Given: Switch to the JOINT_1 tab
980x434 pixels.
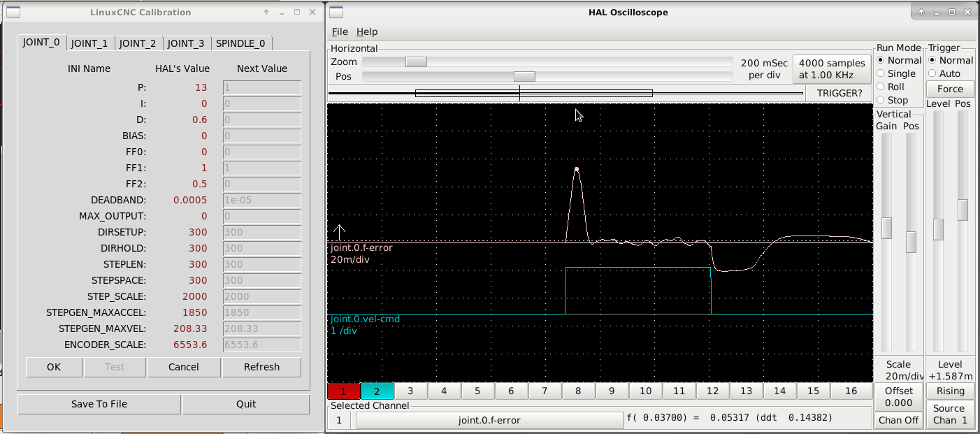Looking at the screenshot, I should pos(89,43).
